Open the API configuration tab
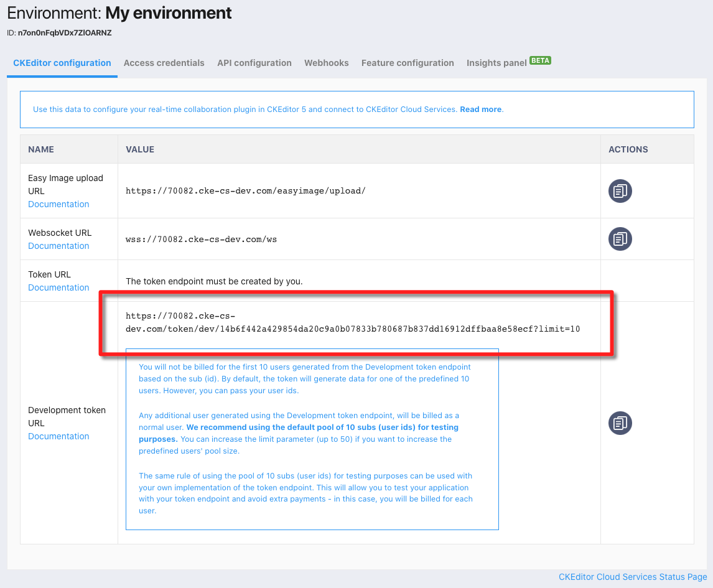The height and width of the screenshot is (588, 713). [x=254, y=63]
